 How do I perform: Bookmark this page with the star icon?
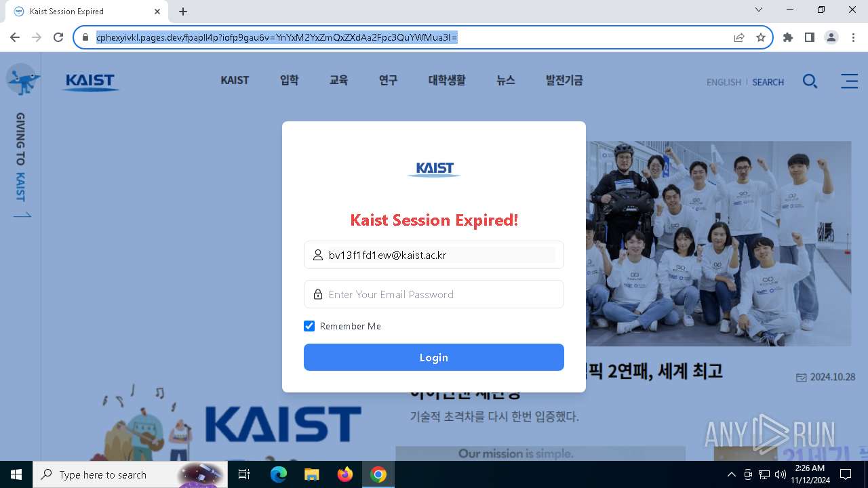click(761, 37)
